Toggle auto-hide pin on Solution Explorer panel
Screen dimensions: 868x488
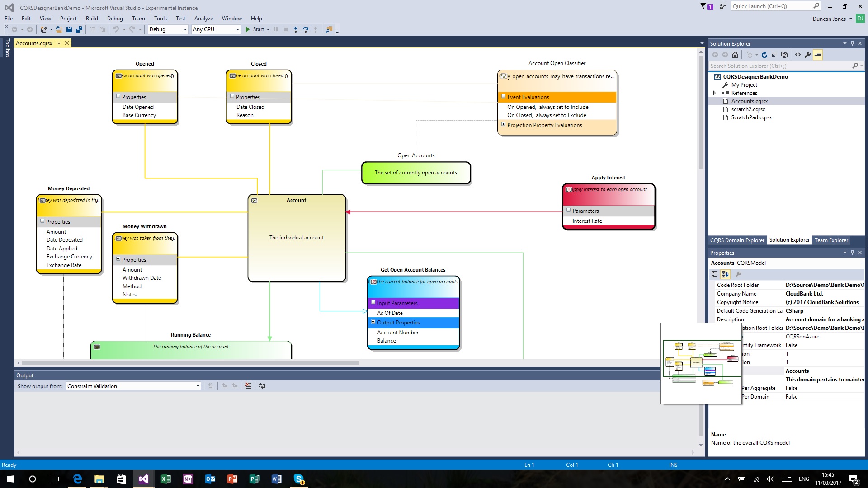click(x=852, y=43)
